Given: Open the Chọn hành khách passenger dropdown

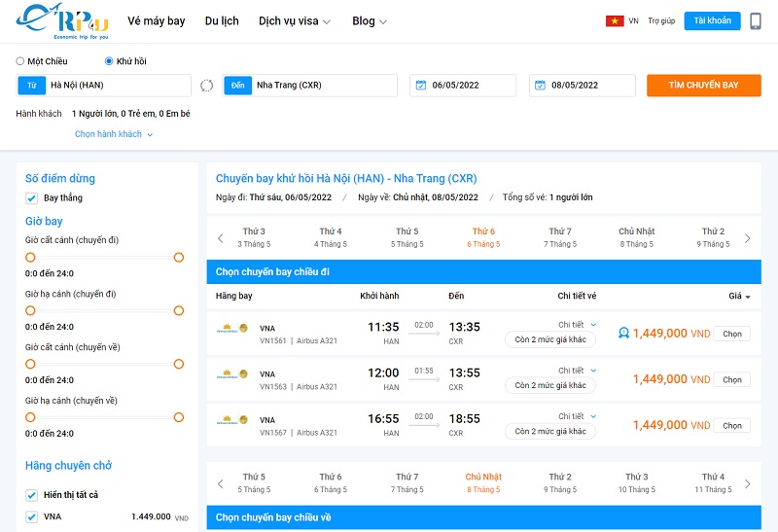Looking at the screenshot, I should 114,134.
